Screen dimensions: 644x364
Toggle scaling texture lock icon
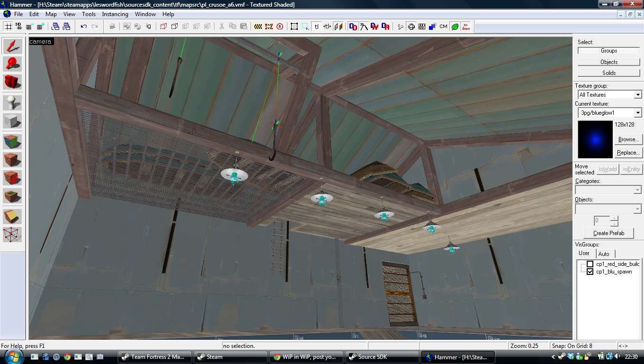(x=327, y=27)
